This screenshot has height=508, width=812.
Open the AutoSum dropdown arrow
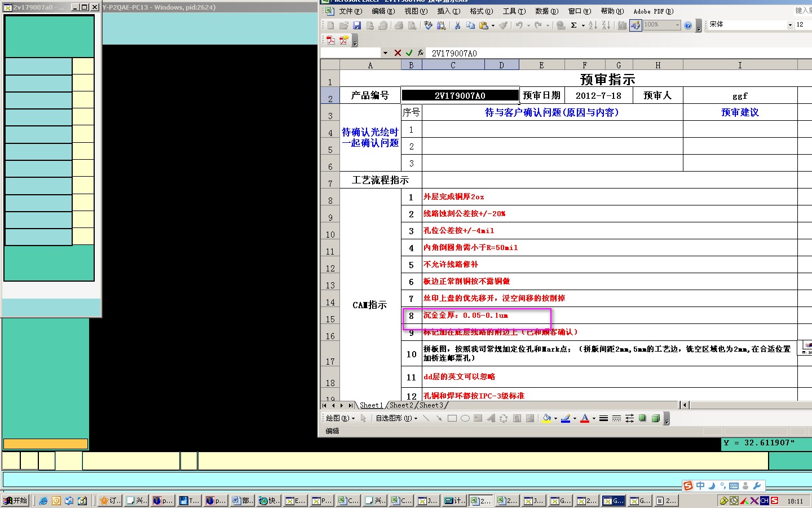point(582,25)
